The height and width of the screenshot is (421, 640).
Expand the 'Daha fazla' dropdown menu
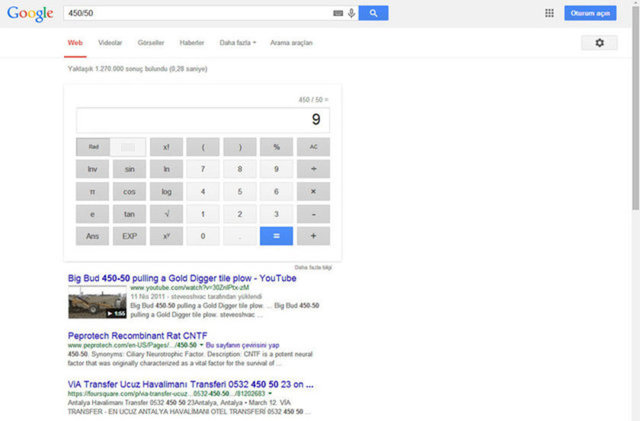click(x=238, y=43)
